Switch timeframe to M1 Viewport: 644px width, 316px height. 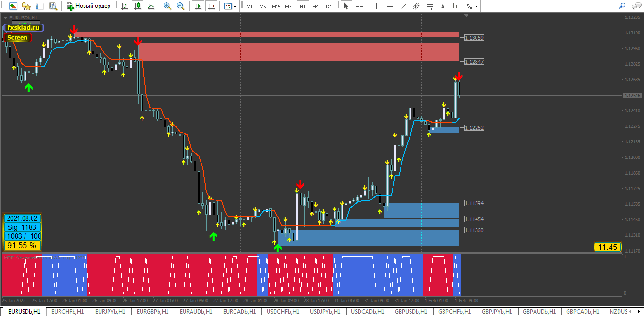pos(250,6)
